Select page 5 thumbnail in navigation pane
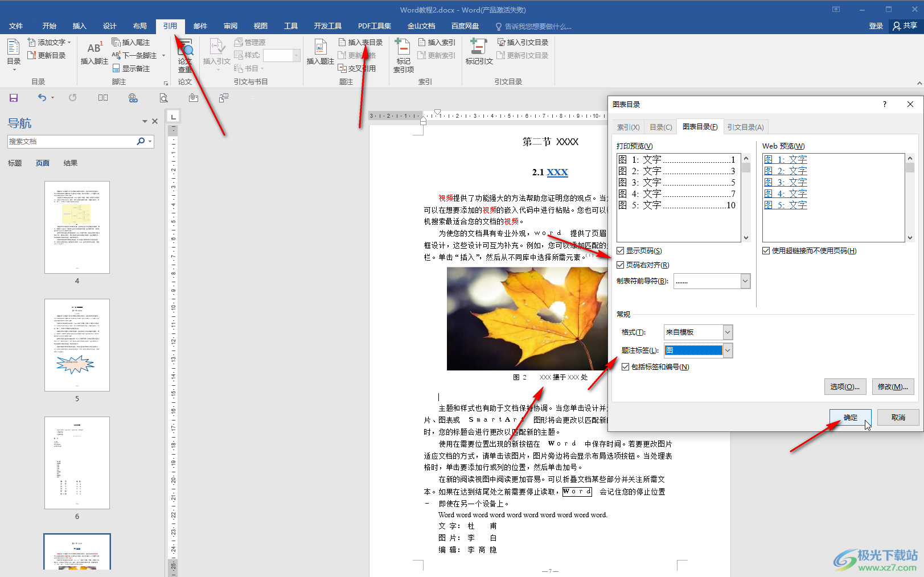Screen dimensions: 924x577 click(77, 345)
